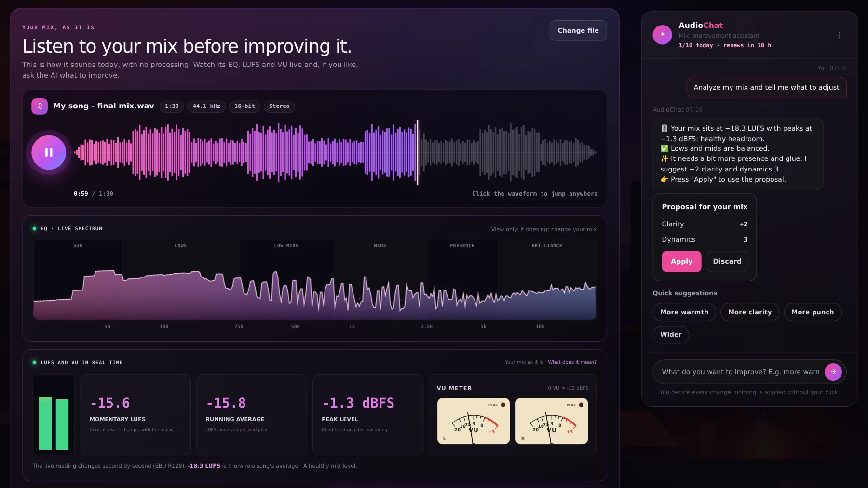Click the 1k frequency axis label
Image resolution: width=868 pixels, height=488 pixels.
(352, 327)
